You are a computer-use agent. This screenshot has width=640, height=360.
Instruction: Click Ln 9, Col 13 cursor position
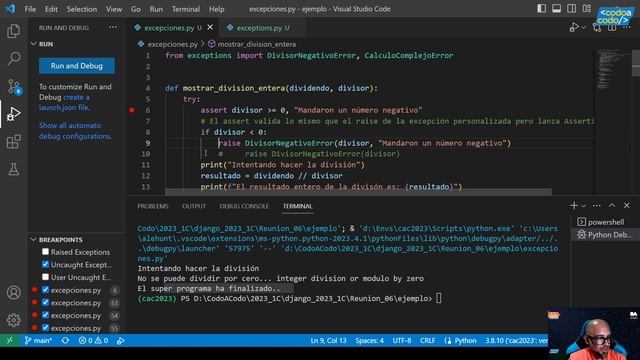tap(328, 340)
